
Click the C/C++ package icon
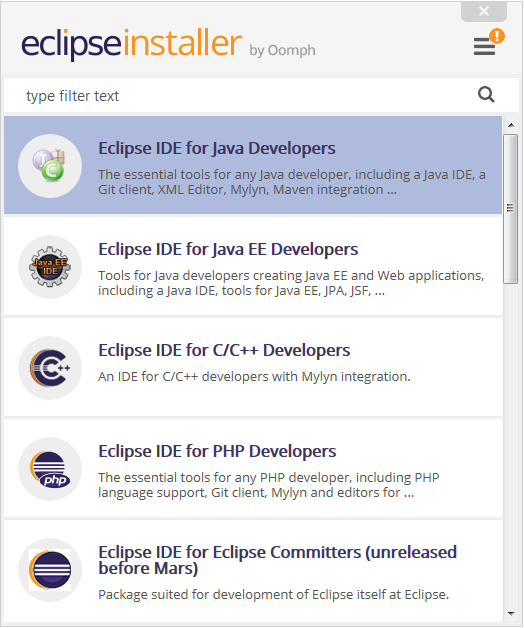50,368
